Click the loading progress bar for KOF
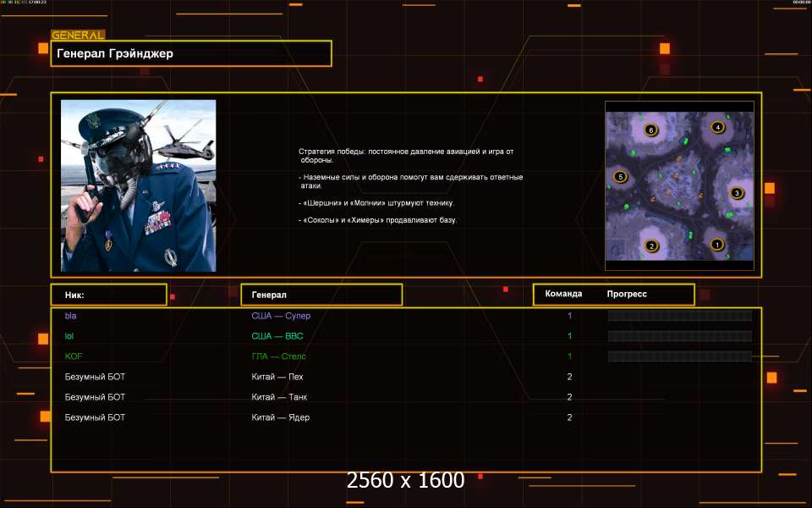 (680, 356)
